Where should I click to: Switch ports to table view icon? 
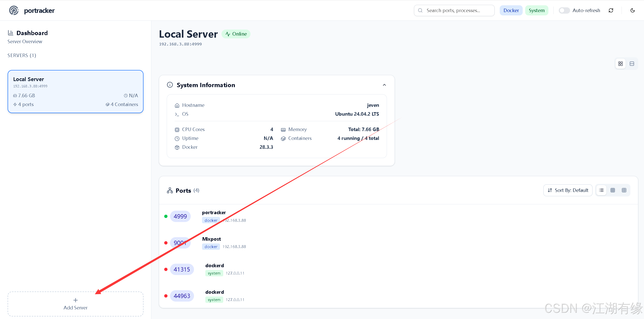[624, 190]
